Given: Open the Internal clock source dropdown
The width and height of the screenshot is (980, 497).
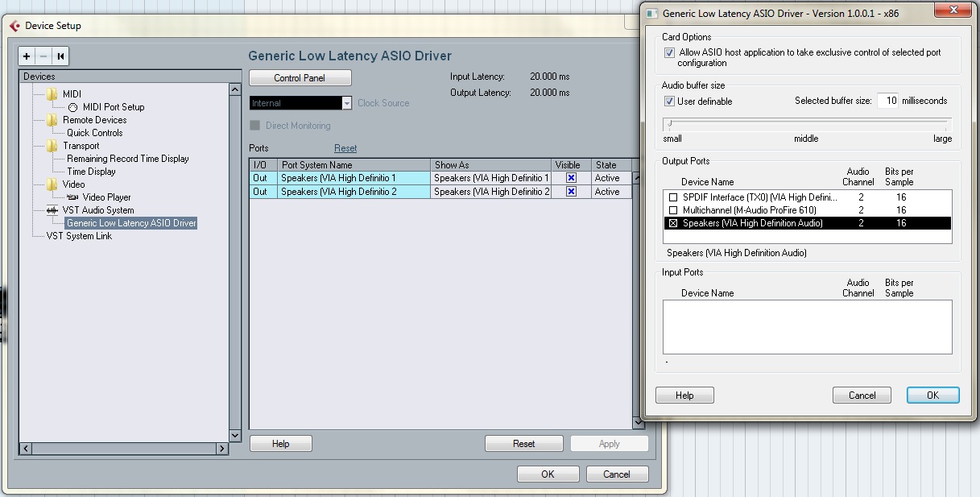Looking at the screenshot, I should click(x=347, y=102).
